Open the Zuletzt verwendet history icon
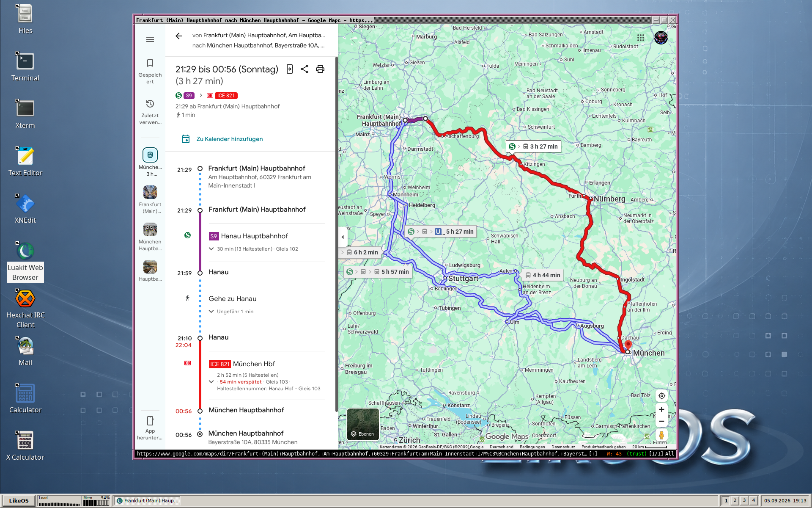 [x=150, y=104]
